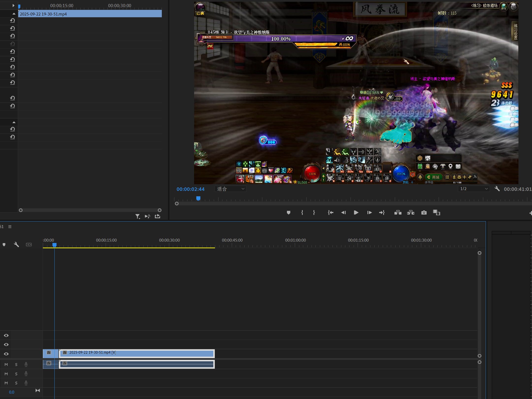The width and height of the screenshot is (532, 399).
Task: Enable voice-over mic on the clip's audio track
Action: [26, 365]
